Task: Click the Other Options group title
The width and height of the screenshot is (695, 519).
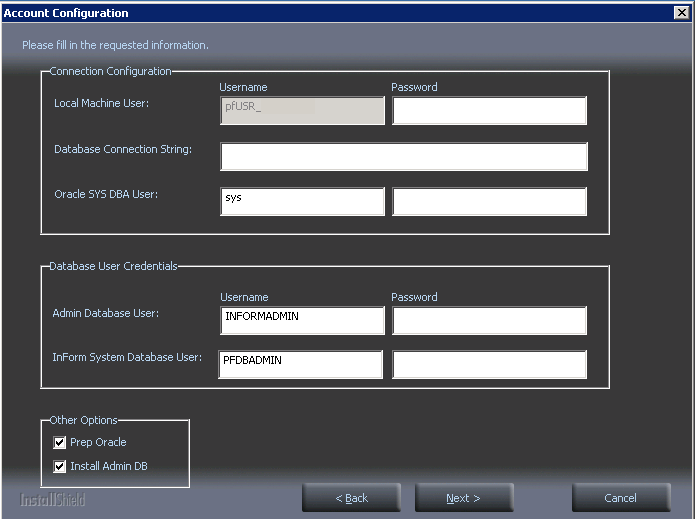Action: point(83,420)
